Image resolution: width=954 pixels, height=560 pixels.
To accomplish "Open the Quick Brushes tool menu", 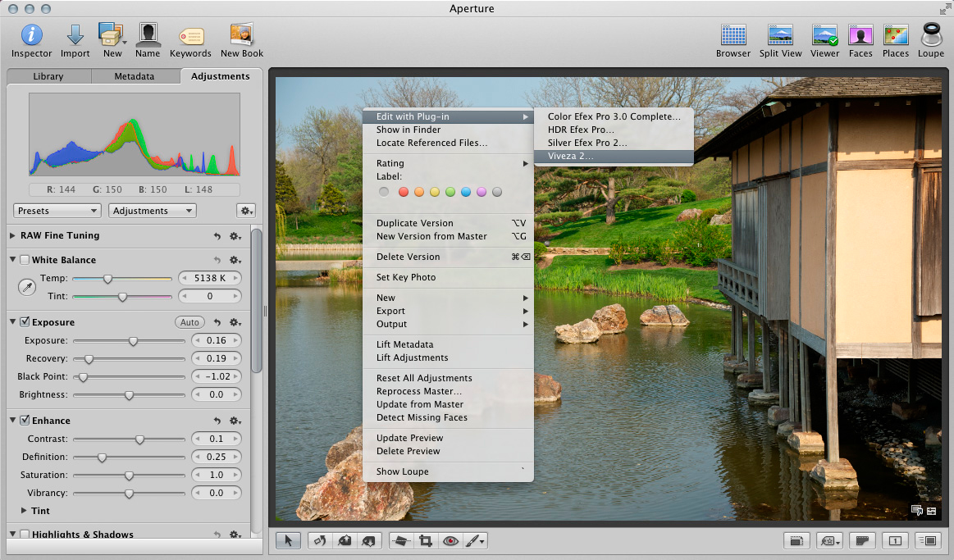I will point(475,540).
